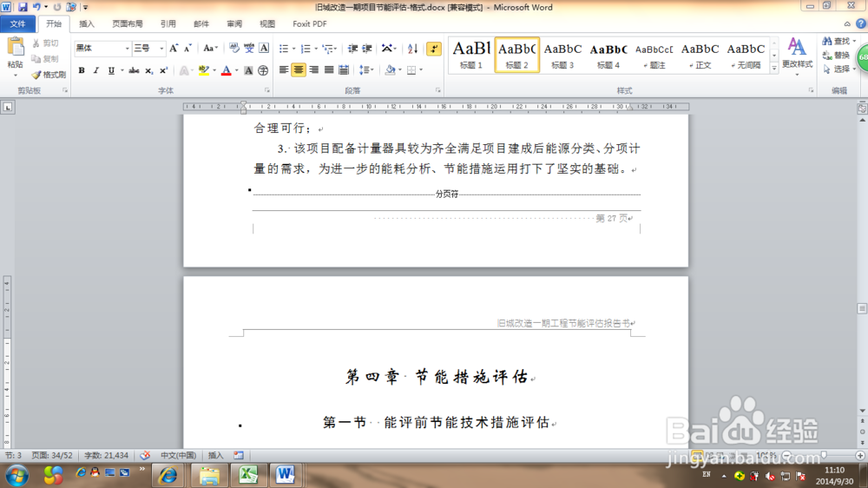Click the Clear Formatting eraser icon
Viewport: 868px width, 488px height.
click(234, 49)
